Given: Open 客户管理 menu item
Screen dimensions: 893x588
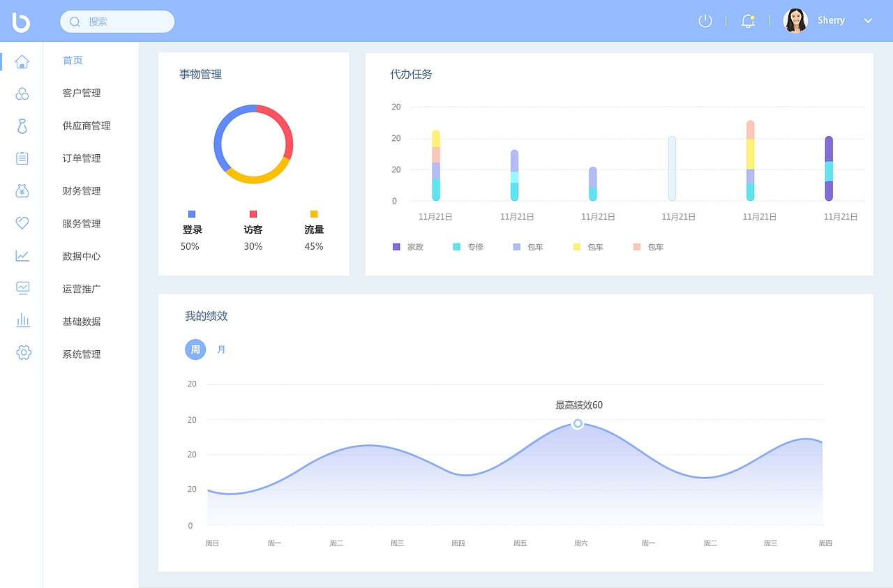Looking at the screenshot, I should (x=82, y=93).
